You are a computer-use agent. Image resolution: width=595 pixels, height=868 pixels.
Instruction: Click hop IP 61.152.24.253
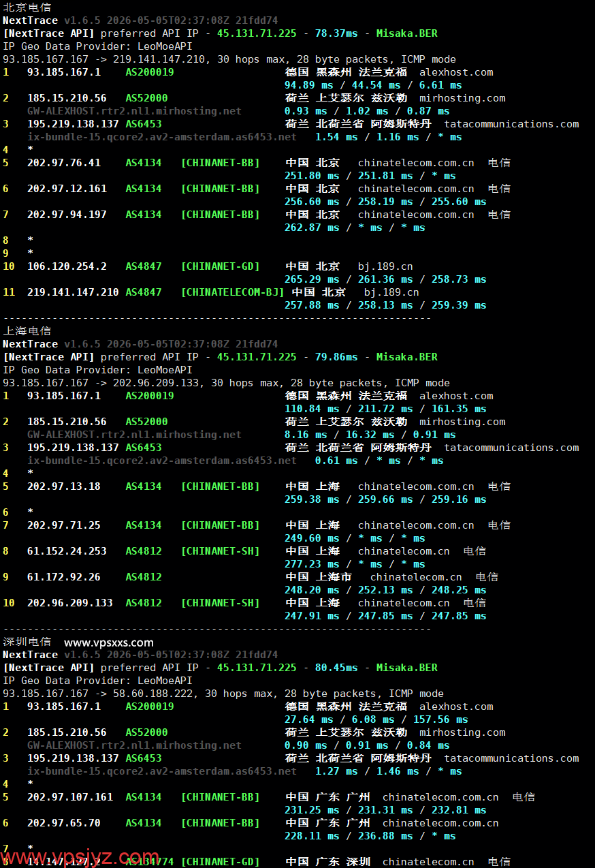pyautogui.click(x=67, y=551)
